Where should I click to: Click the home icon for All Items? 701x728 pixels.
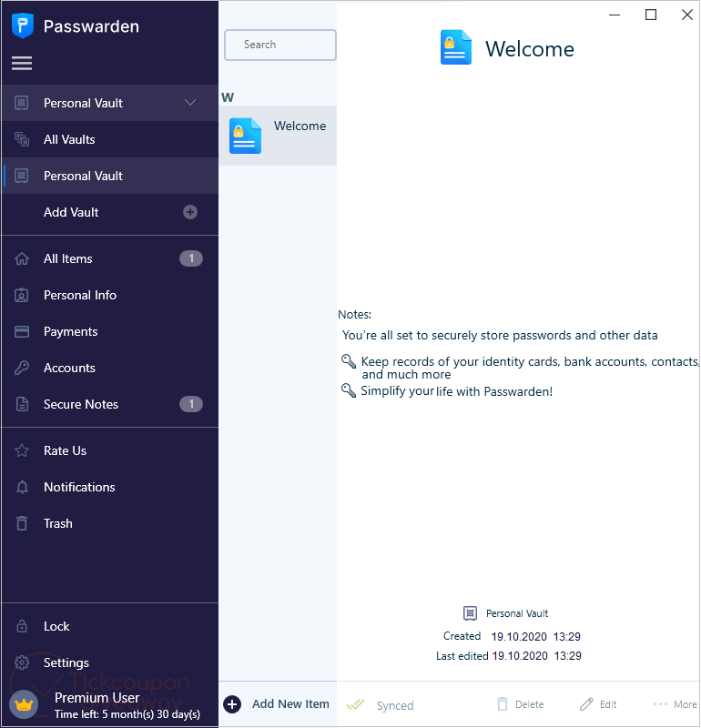[x=21, y=258]
